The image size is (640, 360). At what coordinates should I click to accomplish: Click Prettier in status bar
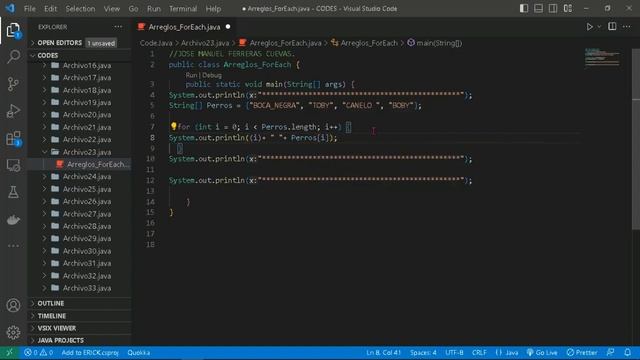[582, 352]
